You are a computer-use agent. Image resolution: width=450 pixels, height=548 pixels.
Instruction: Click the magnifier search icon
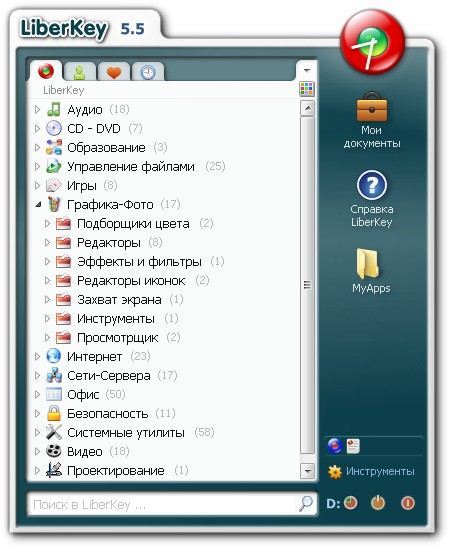[306, 504]
